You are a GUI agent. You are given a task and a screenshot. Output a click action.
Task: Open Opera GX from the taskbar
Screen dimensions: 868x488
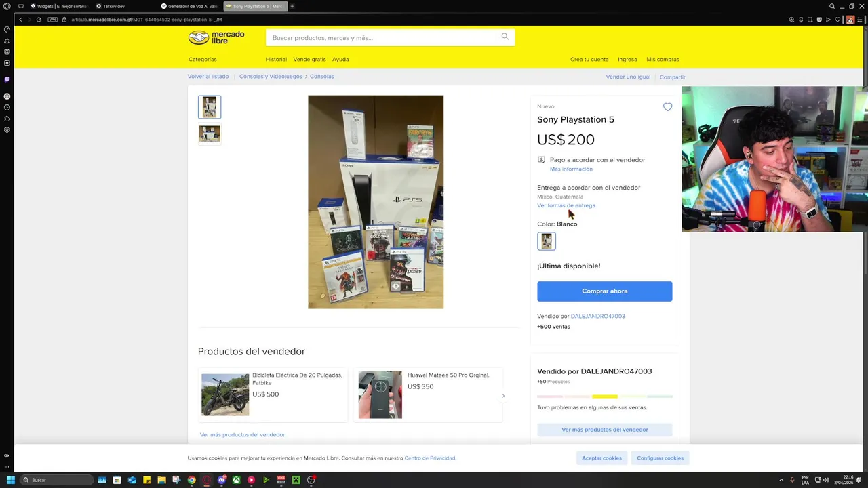click(x=207, y=480)
